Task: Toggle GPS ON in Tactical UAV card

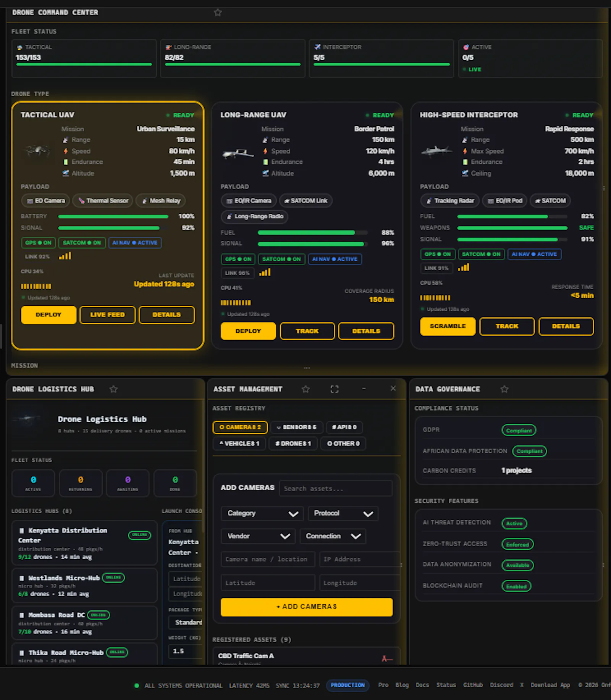Action: [x=39, y=243]
